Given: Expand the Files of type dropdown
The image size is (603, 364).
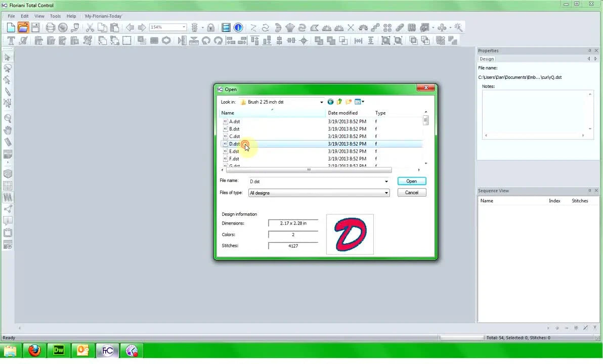Looking at the screenshot, I should (x=386, y=193).
